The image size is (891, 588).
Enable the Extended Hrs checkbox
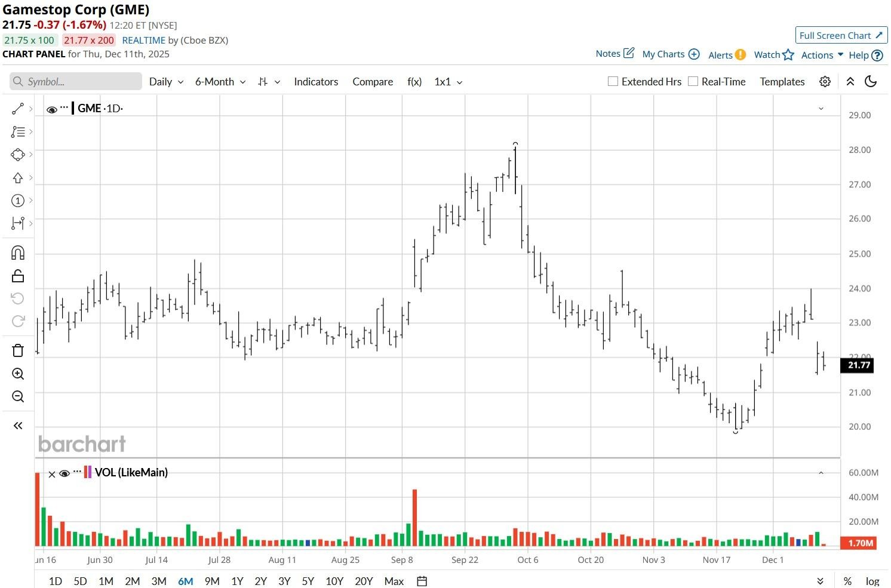click(x=613, y=81)
